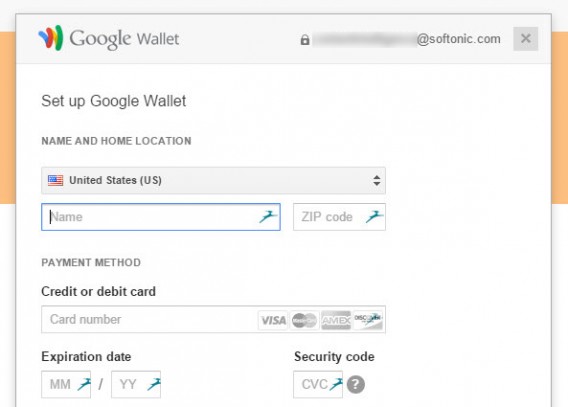Click the 'Set up Google Wallet' heading
The image size is (568, 407).
tap(114, 101)
